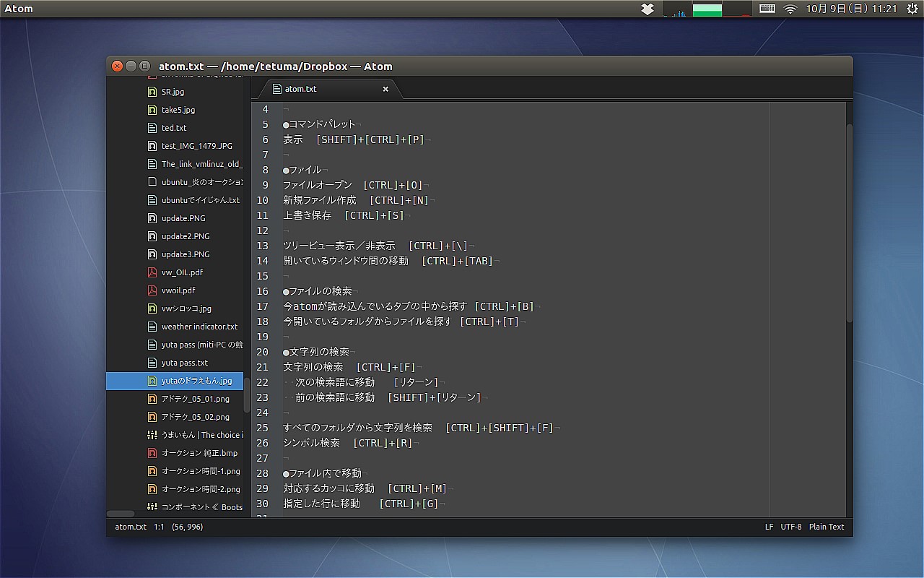The image size is (924, 578).
Task: Click the file icon on the atom.txt tab
Action: [276, 89]
